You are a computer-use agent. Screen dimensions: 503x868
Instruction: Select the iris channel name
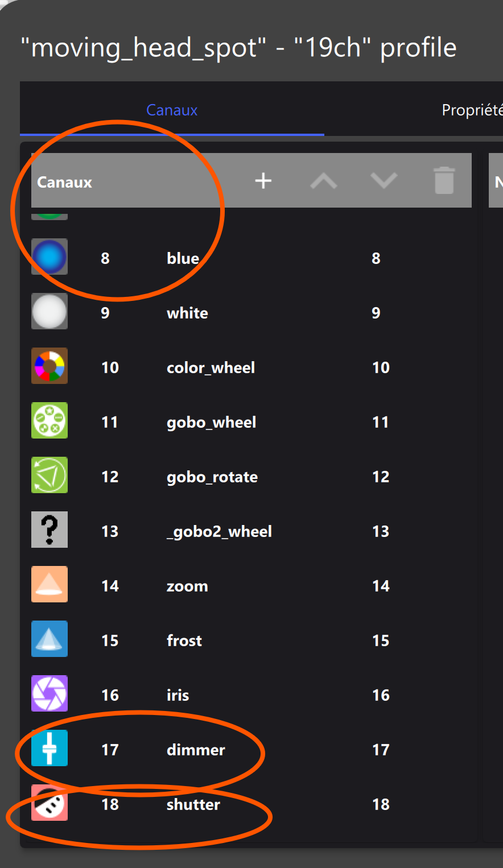click(x=178, y=695)
